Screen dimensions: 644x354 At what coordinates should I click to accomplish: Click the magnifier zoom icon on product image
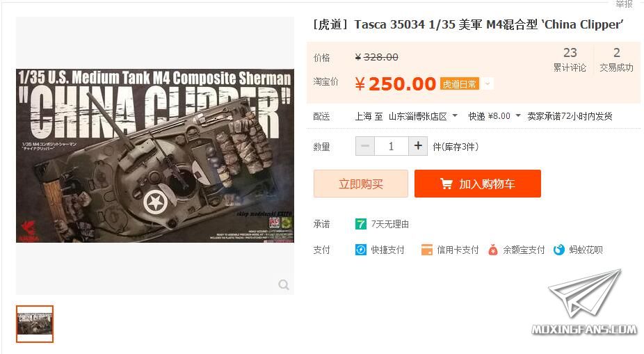click(283, 284)
